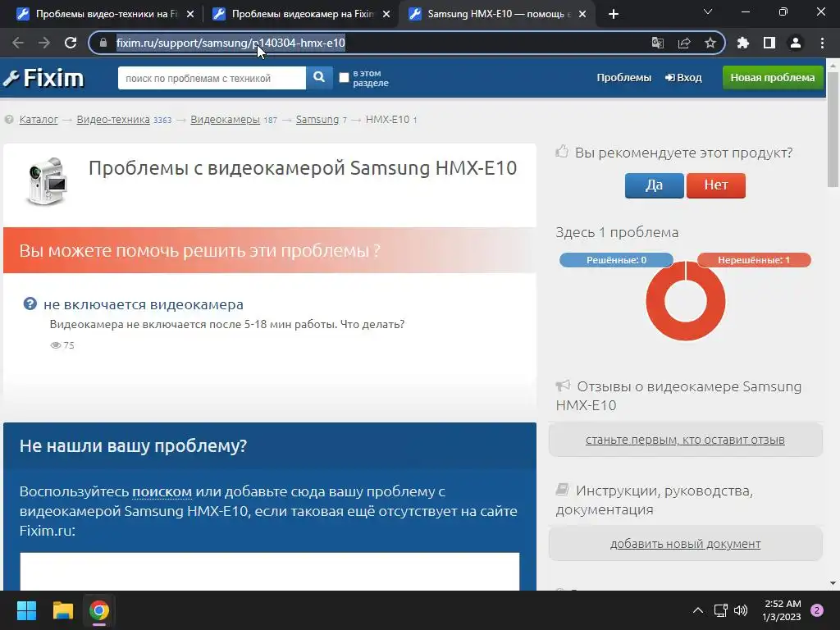The height and width of the screenshot is (630, 840).
Task: Close the Samsung HMX-E10 tab
Action: [x=582, y=14]
